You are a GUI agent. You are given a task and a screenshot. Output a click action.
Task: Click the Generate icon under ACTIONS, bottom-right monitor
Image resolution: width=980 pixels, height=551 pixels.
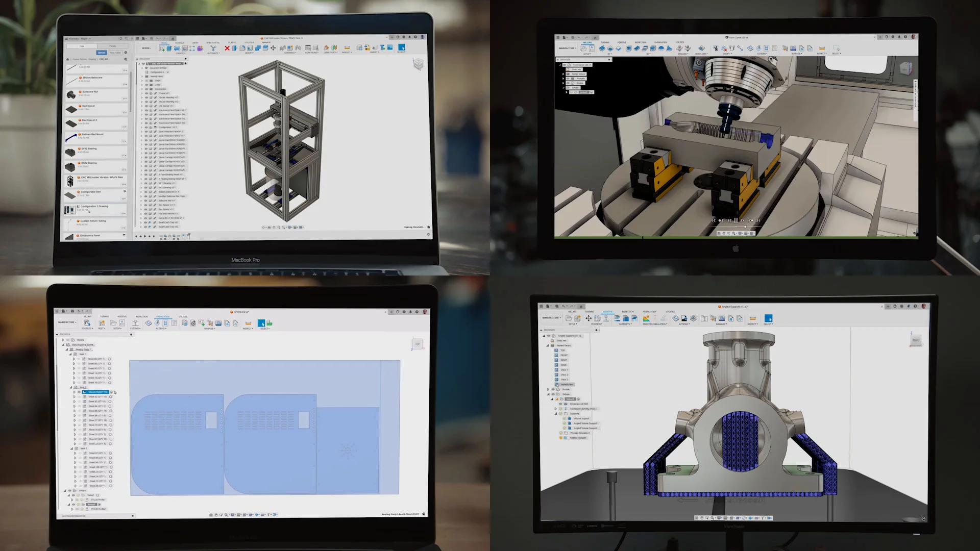[x=676, y=318]
